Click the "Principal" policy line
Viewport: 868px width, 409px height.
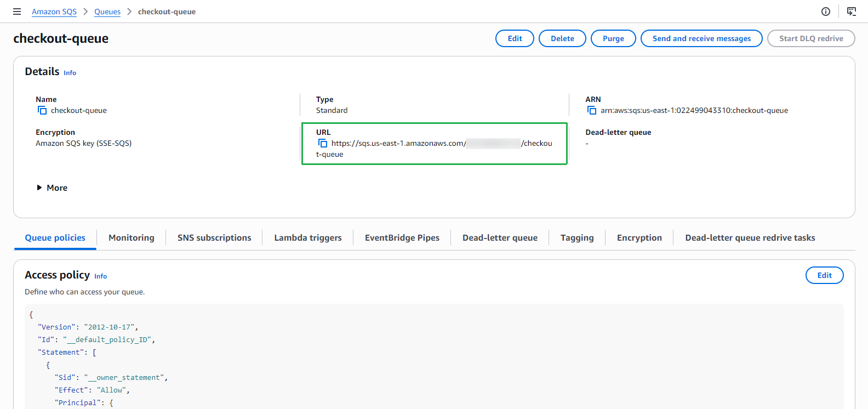click(84, 403)
